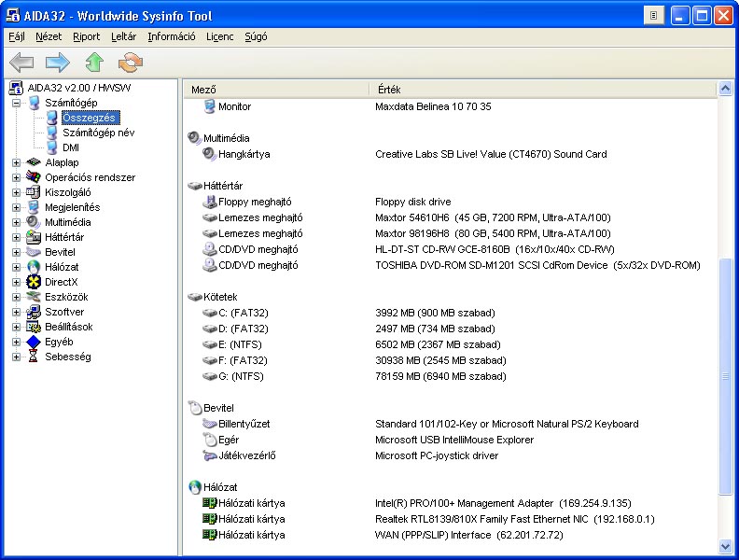Viewport: 739px width, 560px height.
Task: Click the Billentyűzet keyboard icon in list
Action: tap(209, 424)
